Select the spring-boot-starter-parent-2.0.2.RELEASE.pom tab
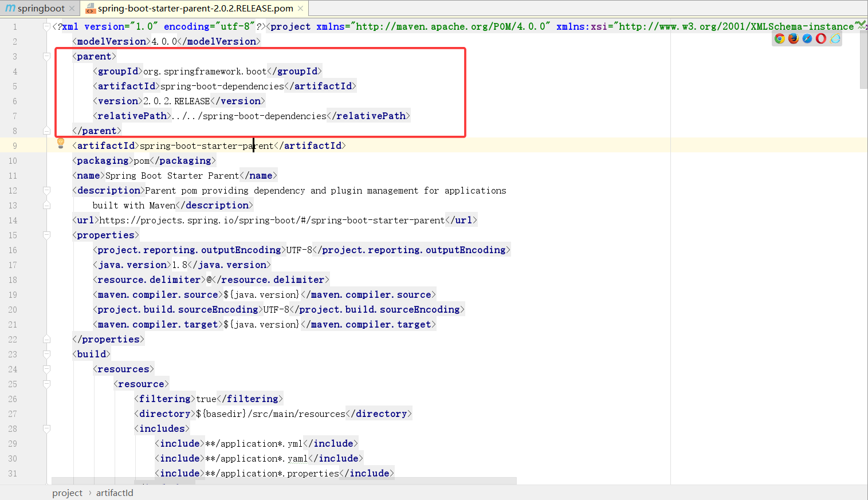This screenshot has width=868, height=500. tap(195, 8)
